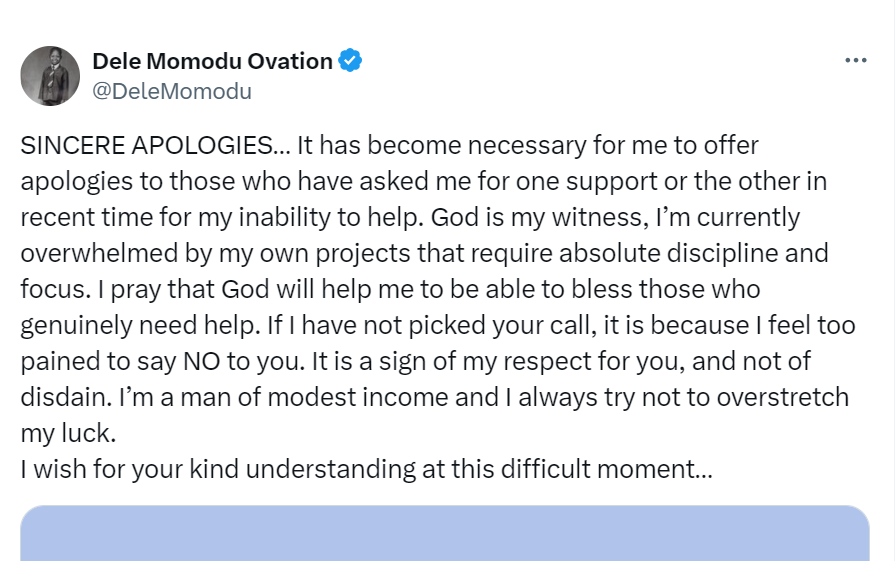Open the attached light blue media preview

444,533
